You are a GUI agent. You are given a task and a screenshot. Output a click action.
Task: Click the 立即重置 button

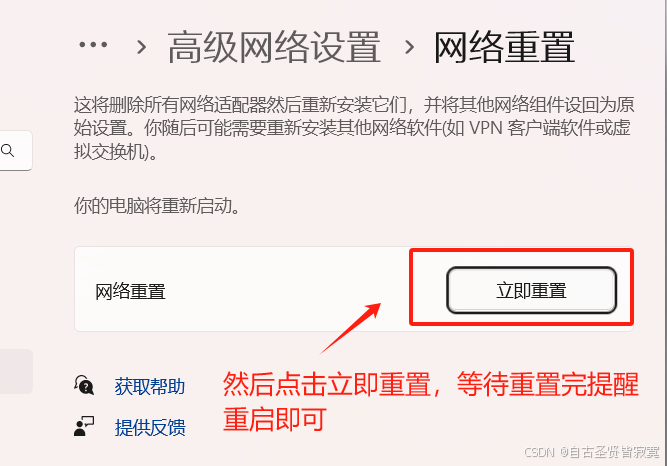click(x=531, y=291)
